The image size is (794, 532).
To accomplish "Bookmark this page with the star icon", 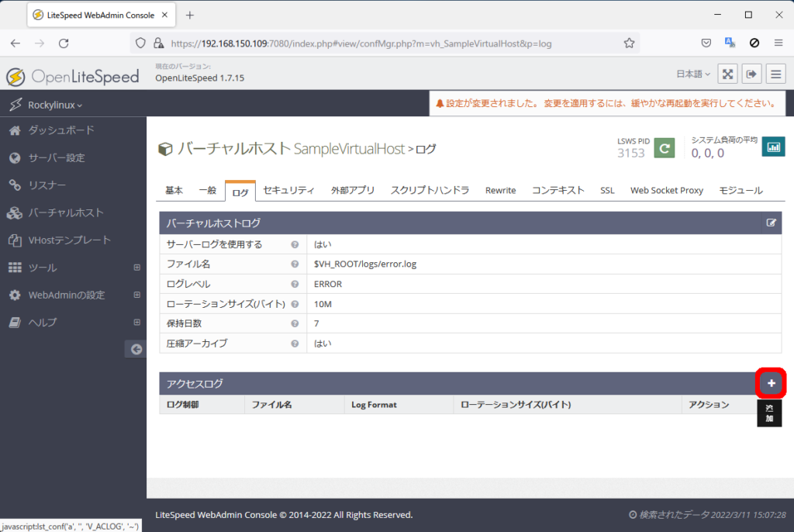I will click(x=629, y=43).
